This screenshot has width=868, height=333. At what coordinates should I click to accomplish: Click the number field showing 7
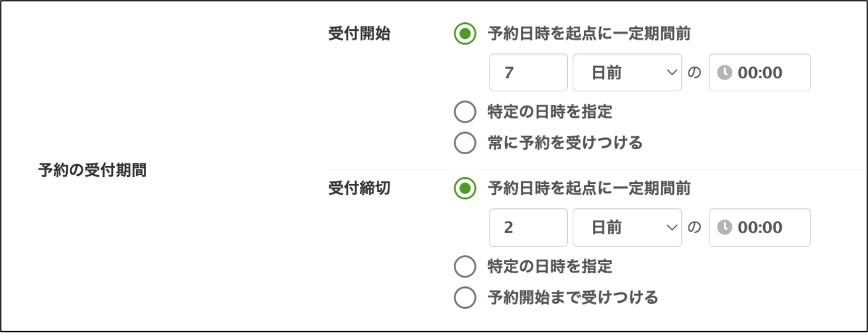pyautogui.click(x=528, y=73)
